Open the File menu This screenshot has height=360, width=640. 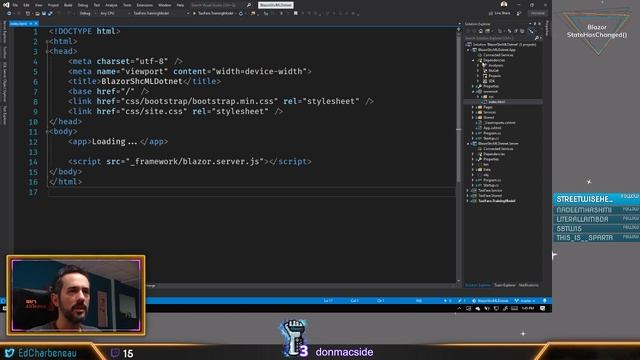pyautogui.click(x=15, y=5)
